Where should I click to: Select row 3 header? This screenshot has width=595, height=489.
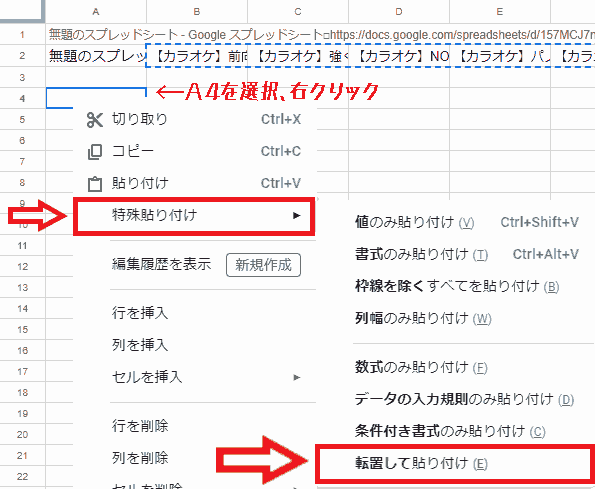tap(22, 77)
